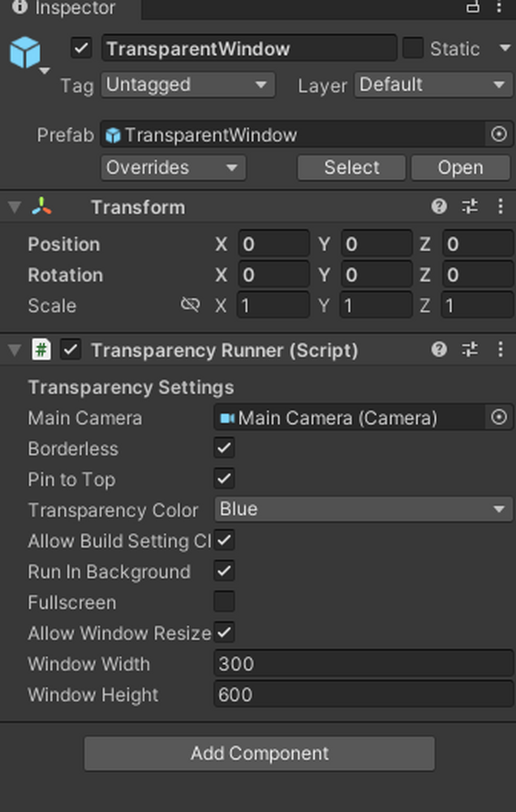Open Transparency Runner help icon

439,350
